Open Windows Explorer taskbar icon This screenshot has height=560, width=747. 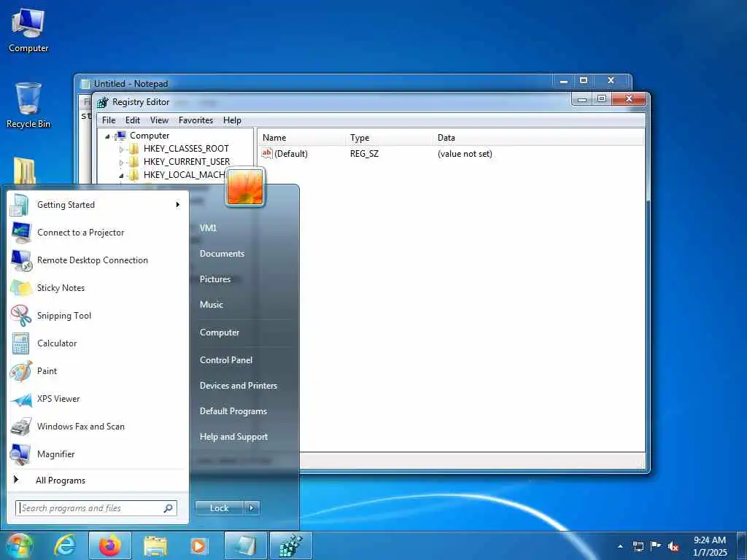pyautogui.click(x=155, y=545)
